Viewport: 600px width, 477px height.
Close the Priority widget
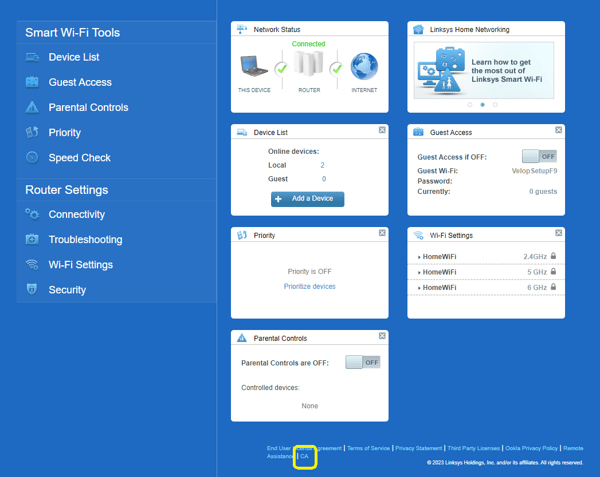(x=382, y=233)
